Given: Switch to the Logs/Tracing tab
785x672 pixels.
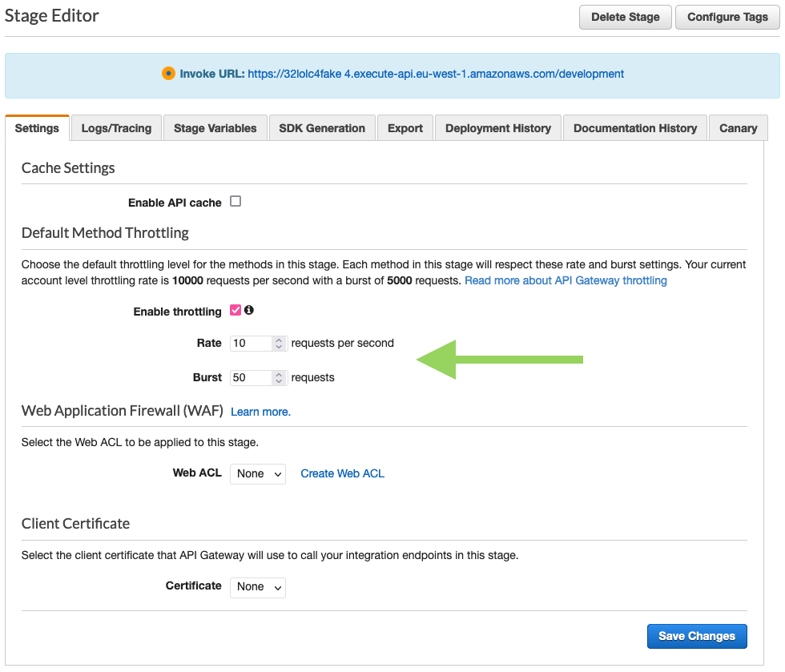Looking at the screenshot, I should [115, 127].
